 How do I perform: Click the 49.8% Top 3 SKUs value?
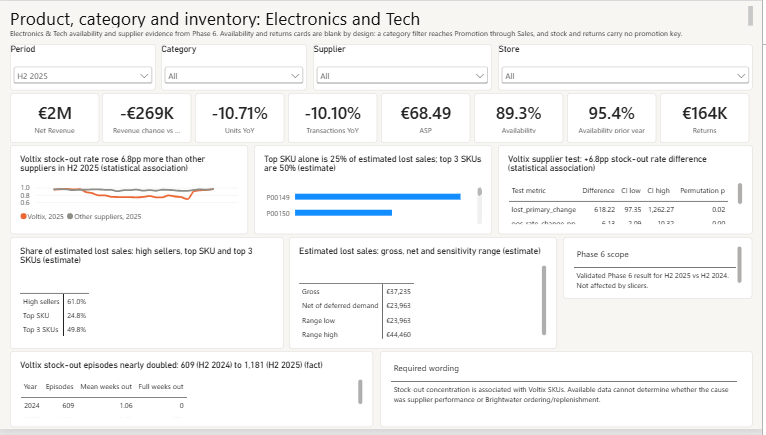pos(77,329)
